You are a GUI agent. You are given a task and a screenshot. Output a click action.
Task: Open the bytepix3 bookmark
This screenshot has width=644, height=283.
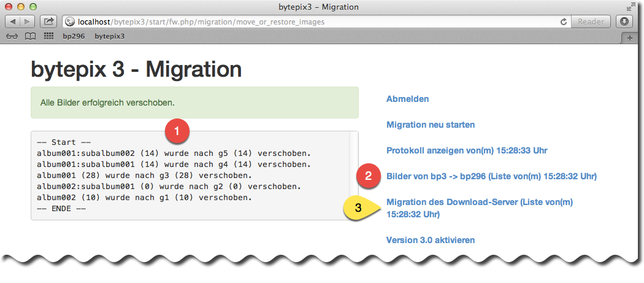(x=109, y=36)
